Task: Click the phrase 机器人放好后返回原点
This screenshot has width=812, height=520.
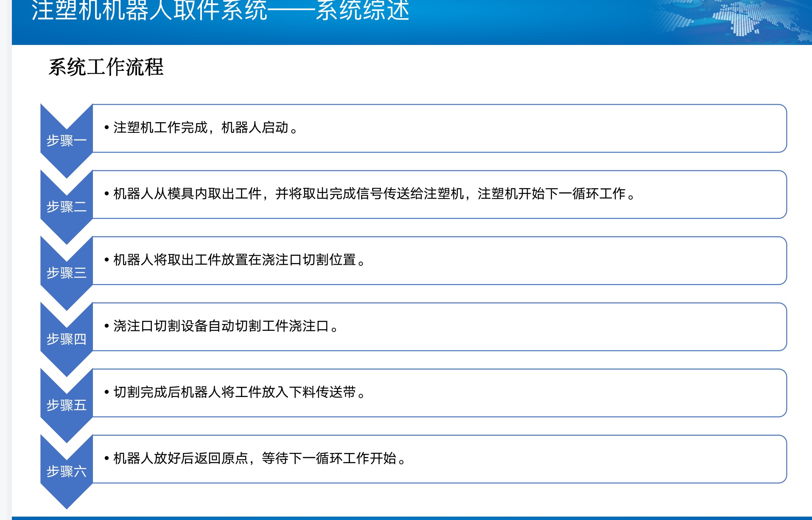Action: (181, 458)
